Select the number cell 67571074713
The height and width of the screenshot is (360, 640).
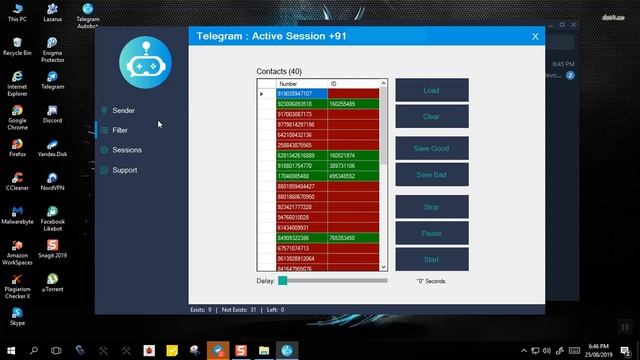click(x=302, y=248)
